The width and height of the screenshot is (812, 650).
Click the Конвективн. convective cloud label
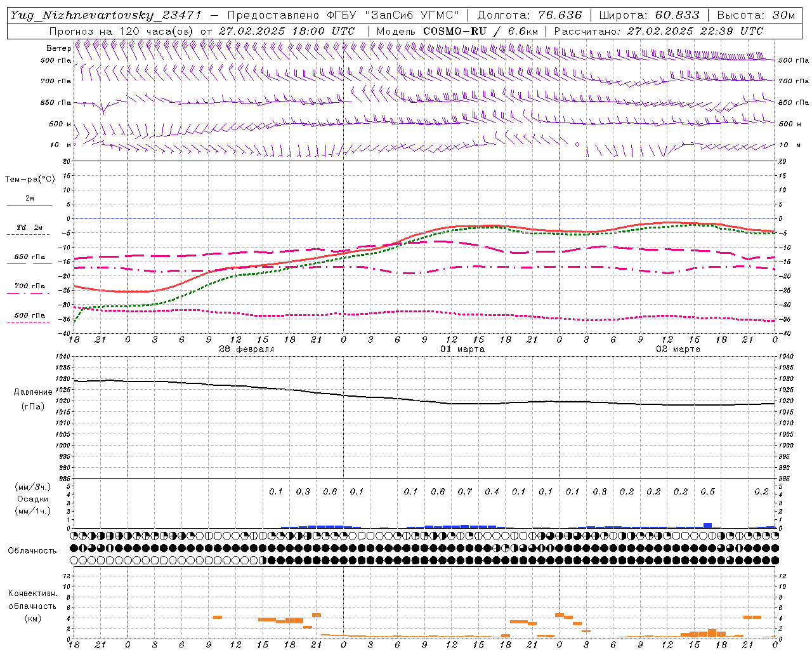(32, 594)
